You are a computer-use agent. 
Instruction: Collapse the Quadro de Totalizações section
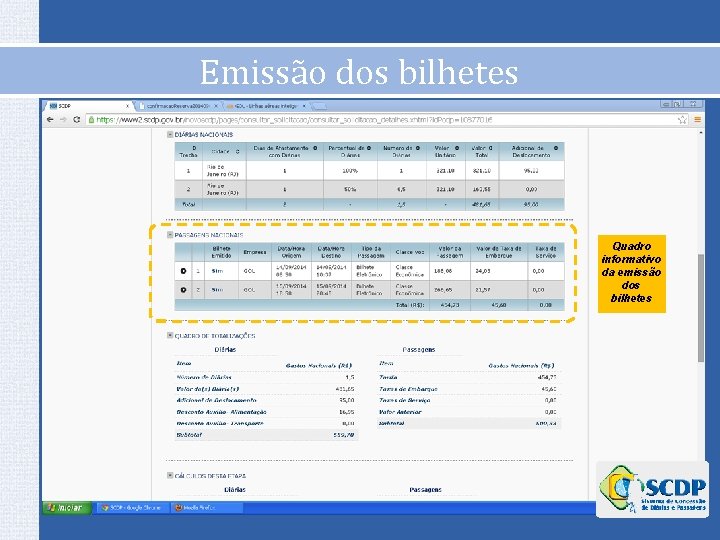coord(170,336)
